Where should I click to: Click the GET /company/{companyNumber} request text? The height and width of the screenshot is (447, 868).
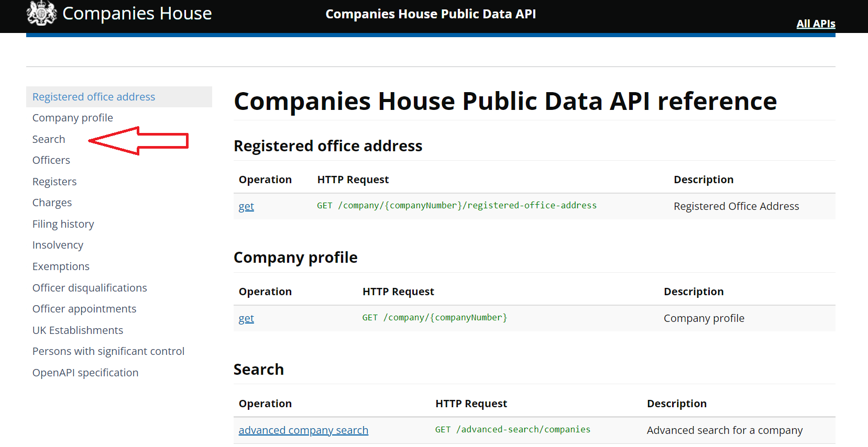[x=435, y=318]
